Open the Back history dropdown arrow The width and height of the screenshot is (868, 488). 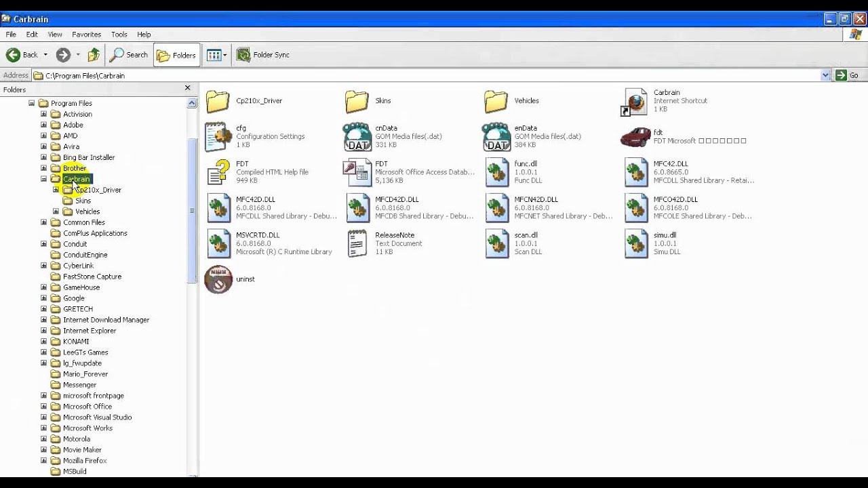coord(45,55)
